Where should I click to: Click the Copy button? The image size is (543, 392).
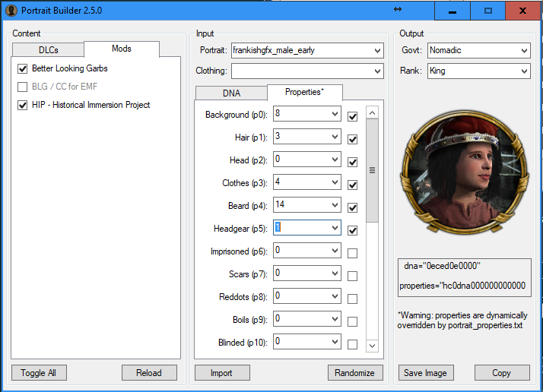(x=502, y=372)
